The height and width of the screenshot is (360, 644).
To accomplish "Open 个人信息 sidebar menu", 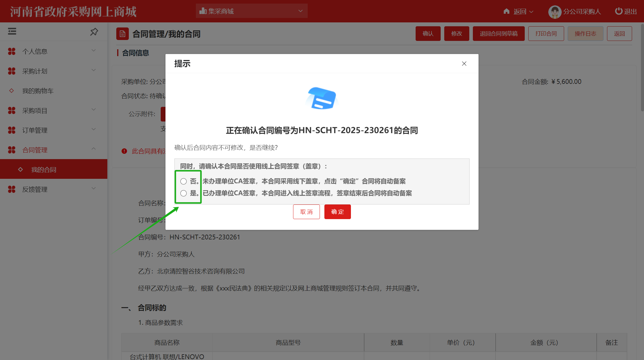I will tap(54, 51).
